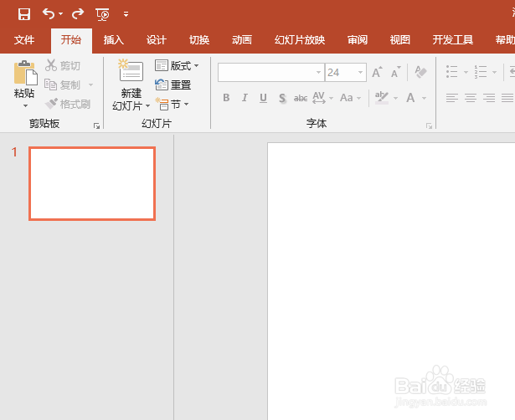Go to the 幻灯片放映 tab
This screenshot has width=515, height=420.
(x=300, y=39)
